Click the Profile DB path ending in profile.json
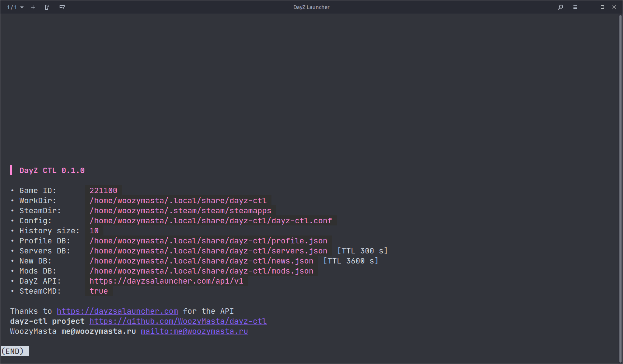 click(208, 241)
